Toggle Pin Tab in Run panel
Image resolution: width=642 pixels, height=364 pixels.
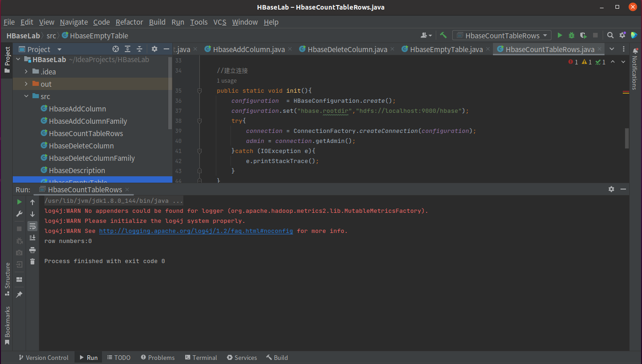[x=19, y=295]
